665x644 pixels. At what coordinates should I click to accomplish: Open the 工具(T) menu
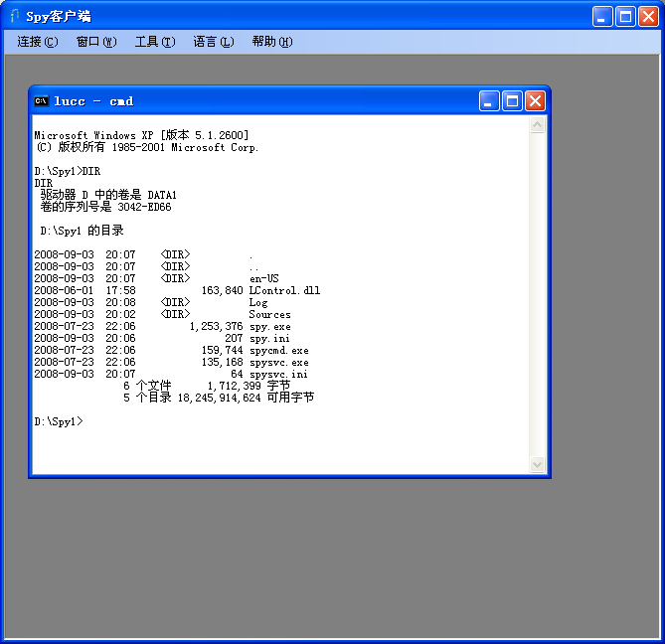pos(155,42)
